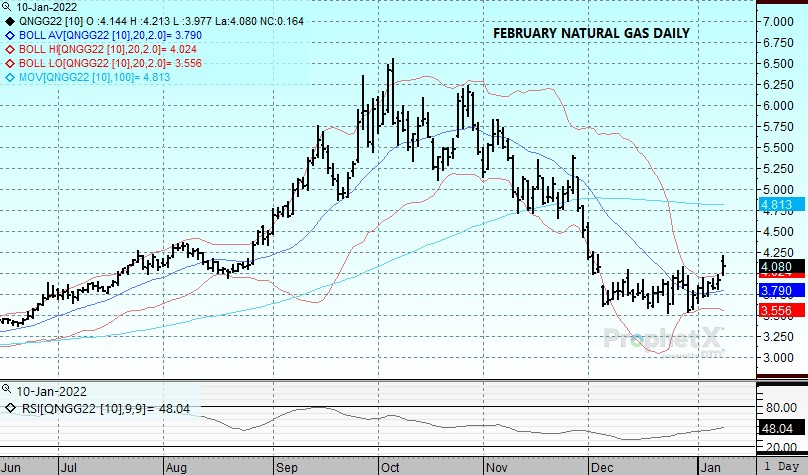Click the 4.080 last price label
Screen dimensions: 808x475
coord(778,268)
